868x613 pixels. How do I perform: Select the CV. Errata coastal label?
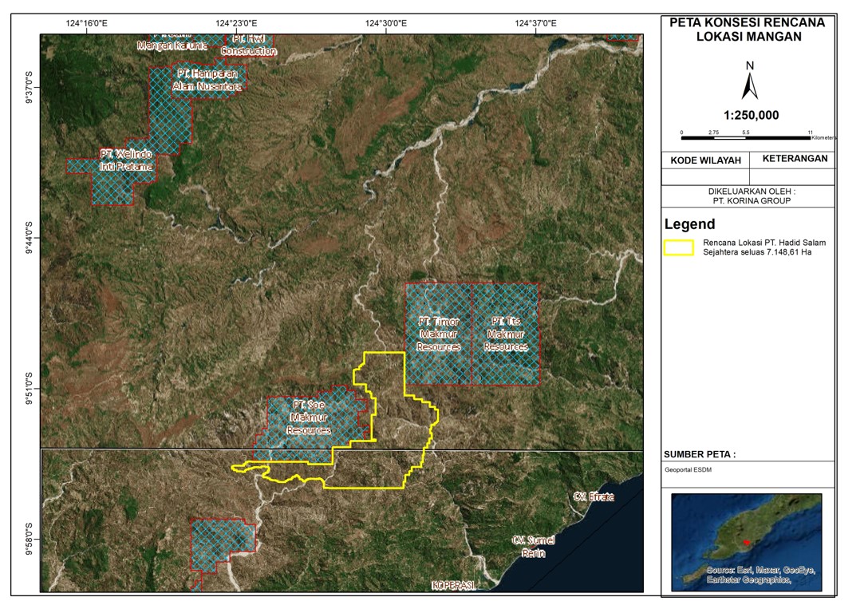[x=593, y=496]
